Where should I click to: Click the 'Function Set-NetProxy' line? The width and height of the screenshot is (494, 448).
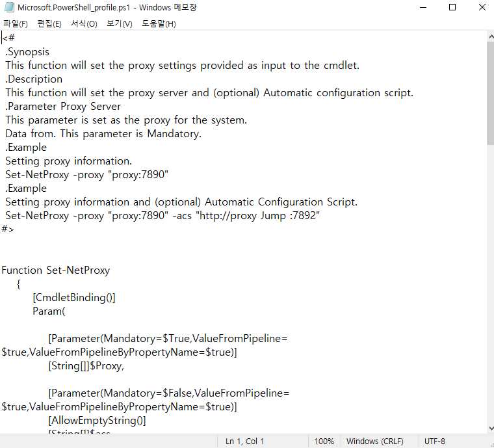55,270
